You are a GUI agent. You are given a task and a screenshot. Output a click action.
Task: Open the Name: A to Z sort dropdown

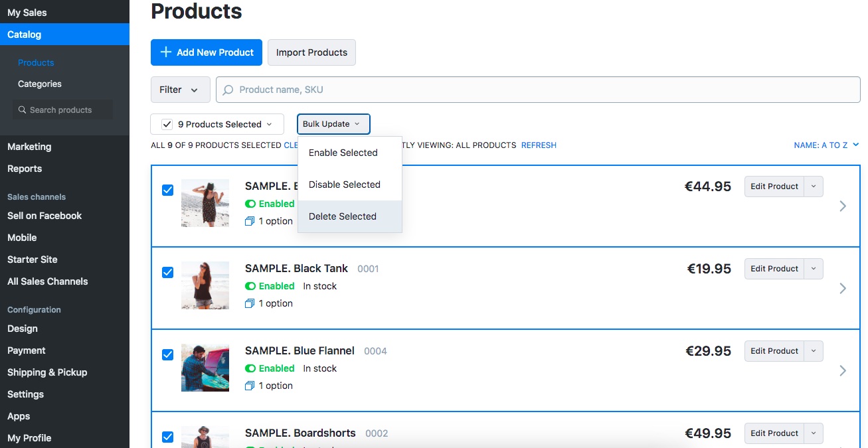[826, 145]
